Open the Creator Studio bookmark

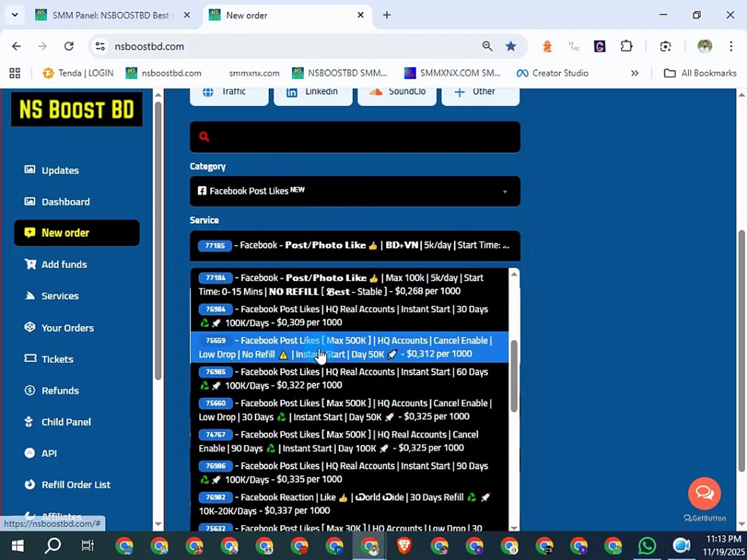click(552, 73)
